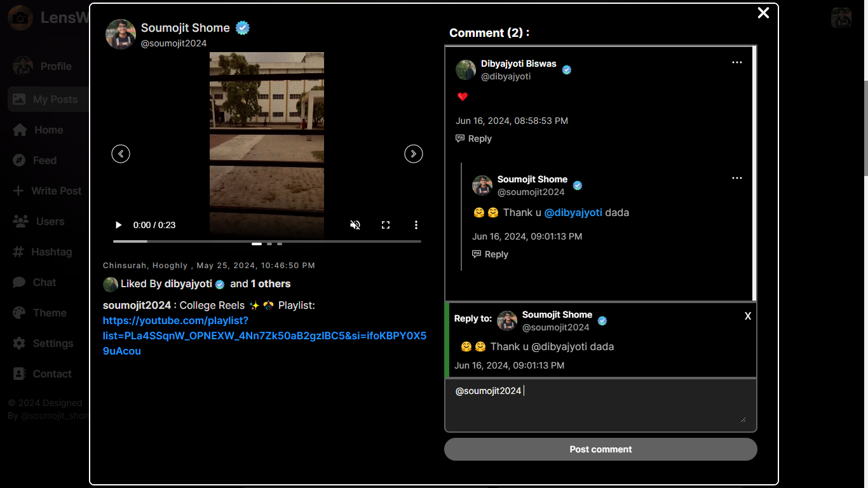Click Soumojit Shome's avatar in post header
The height and width of the screenshot is (488, 868).
[x=121, y=34]
